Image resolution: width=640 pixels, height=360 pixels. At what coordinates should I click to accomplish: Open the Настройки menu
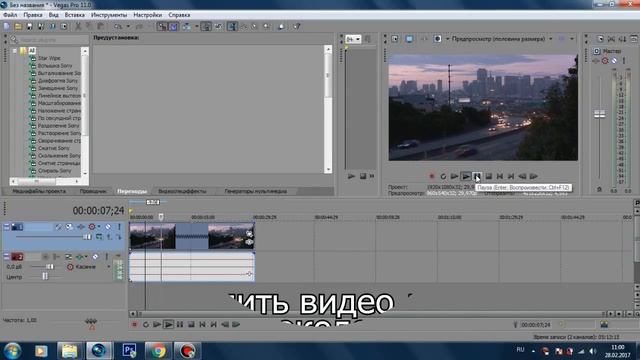click(x=147, y=15)
